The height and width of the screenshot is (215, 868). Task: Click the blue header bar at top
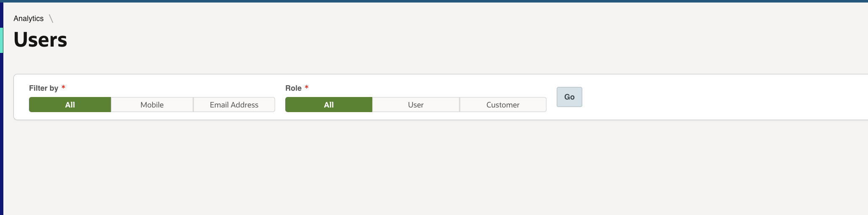pyautogui.click(x=434, y=1)
